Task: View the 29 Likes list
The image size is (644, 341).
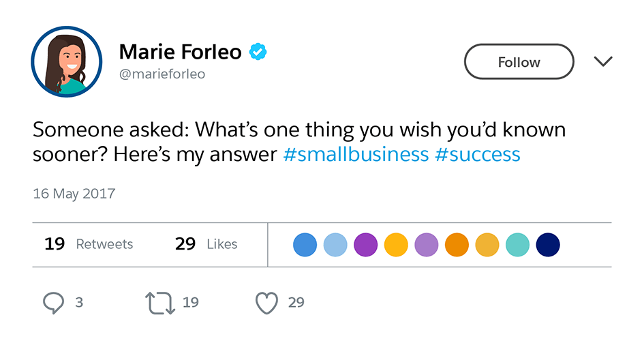Action: coord(206,244)
